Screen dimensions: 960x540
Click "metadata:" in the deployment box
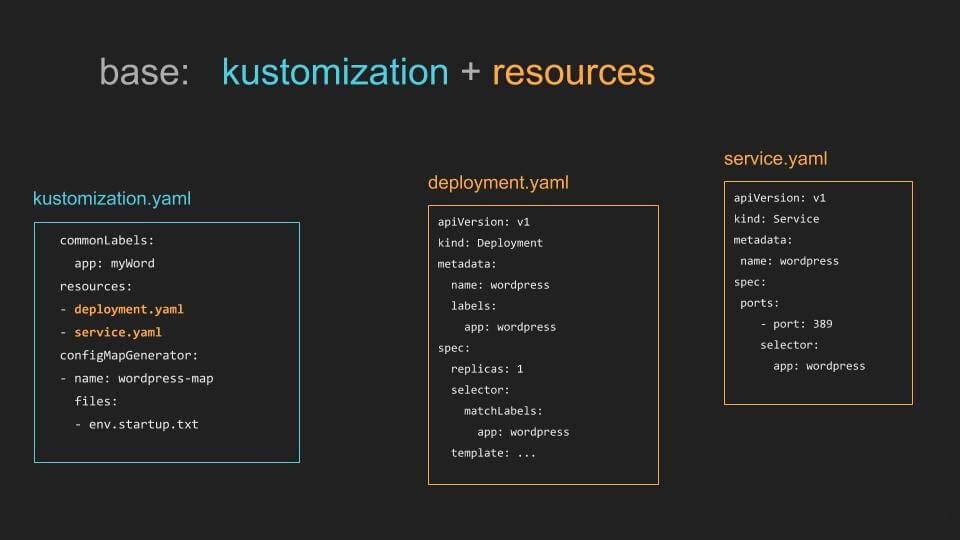pyautogui.click(x=467, y=264)
